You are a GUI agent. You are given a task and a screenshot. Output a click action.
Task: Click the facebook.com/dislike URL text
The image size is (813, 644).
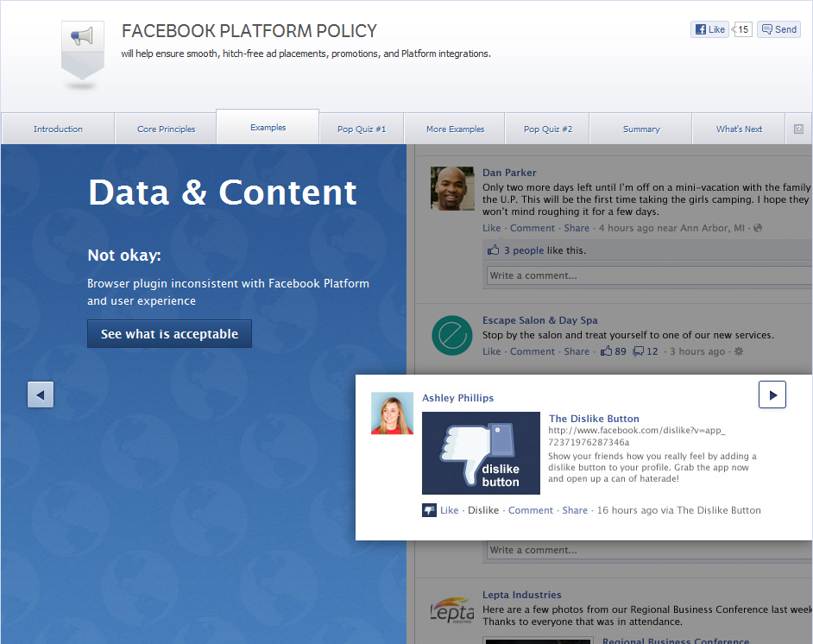[637, 436]
